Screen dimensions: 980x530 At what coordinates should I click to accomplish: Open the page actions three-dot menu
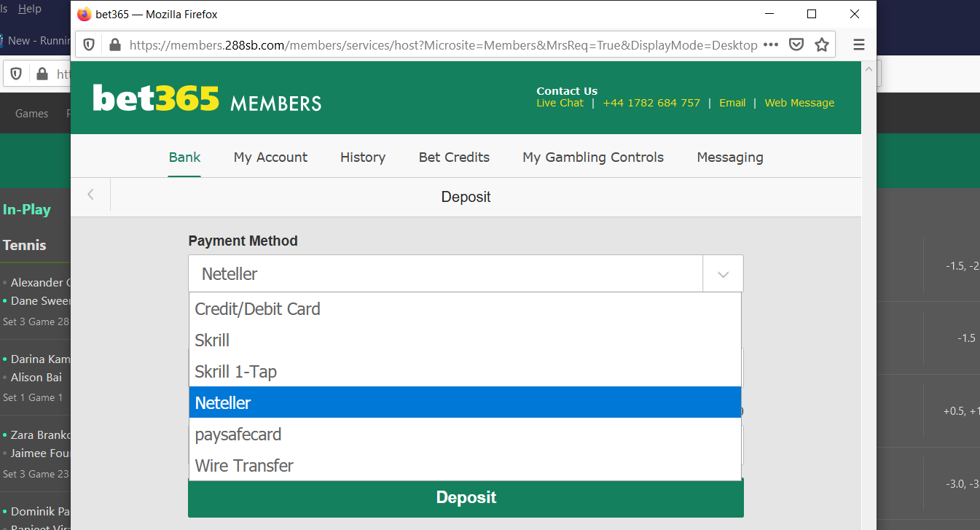pyautogui.click(x=770, y=44)
